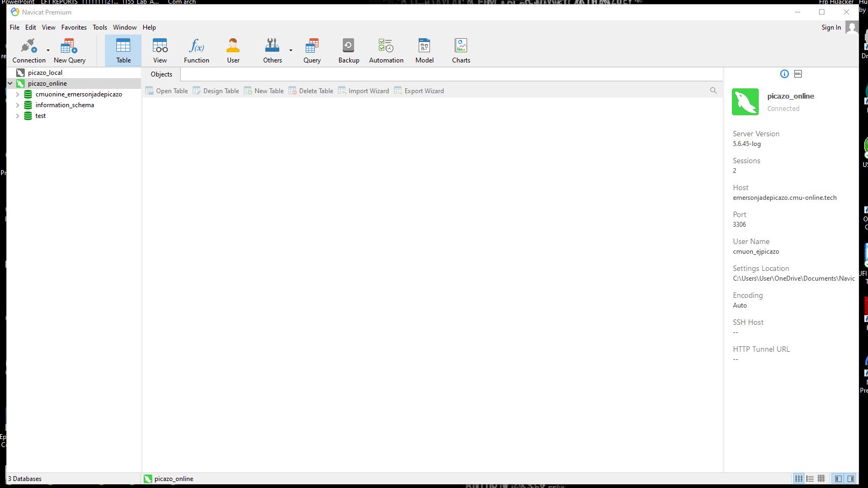The height and width of the screenshot is (488, 868).
Task: Click the search icon in the Objects toolbar
Action: pos(713,90)
